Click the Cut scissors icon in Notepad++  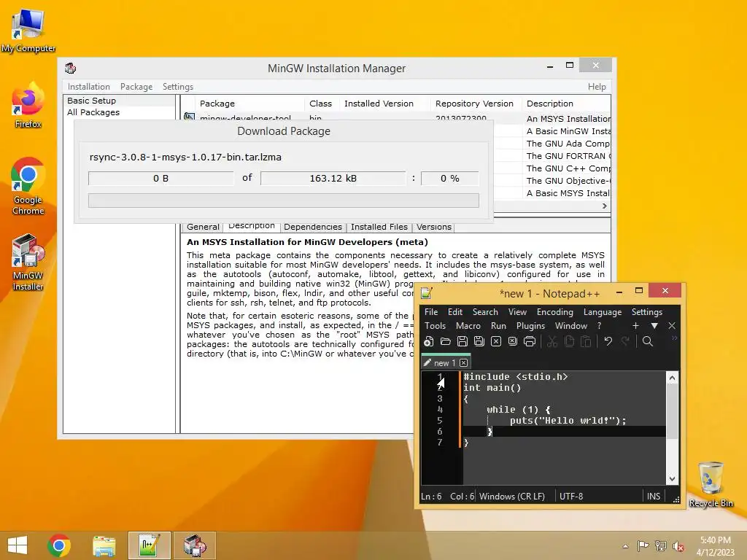[552, 341]
